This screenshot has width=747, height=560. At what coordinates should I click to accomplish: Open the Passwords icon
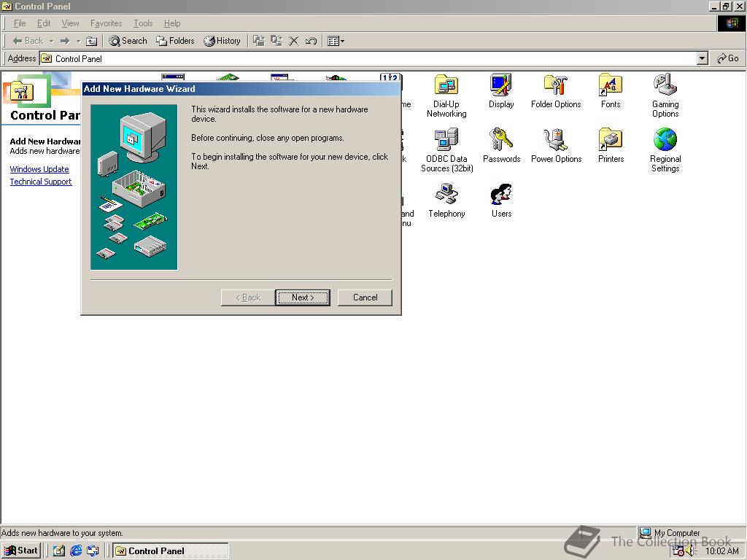[x=501, y=146]
